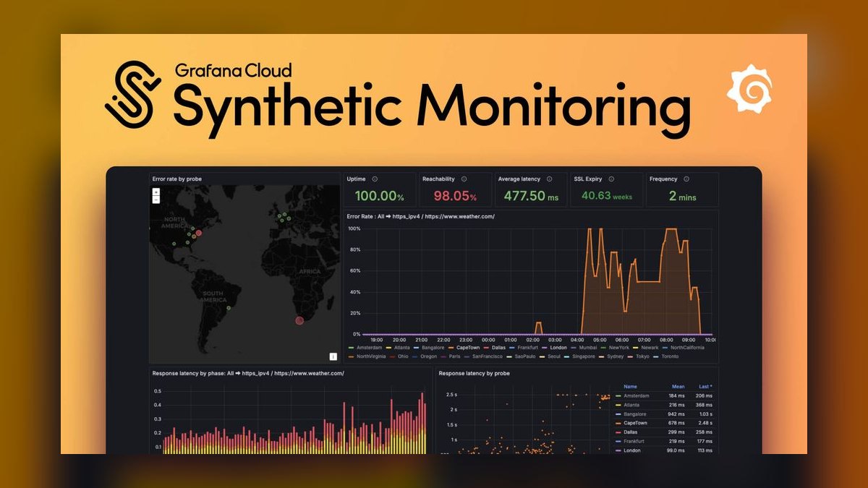Viewport: 868px width, 488px height.
Task: Toggle the NewYork series in Error Rate legend
Action: 615,348
